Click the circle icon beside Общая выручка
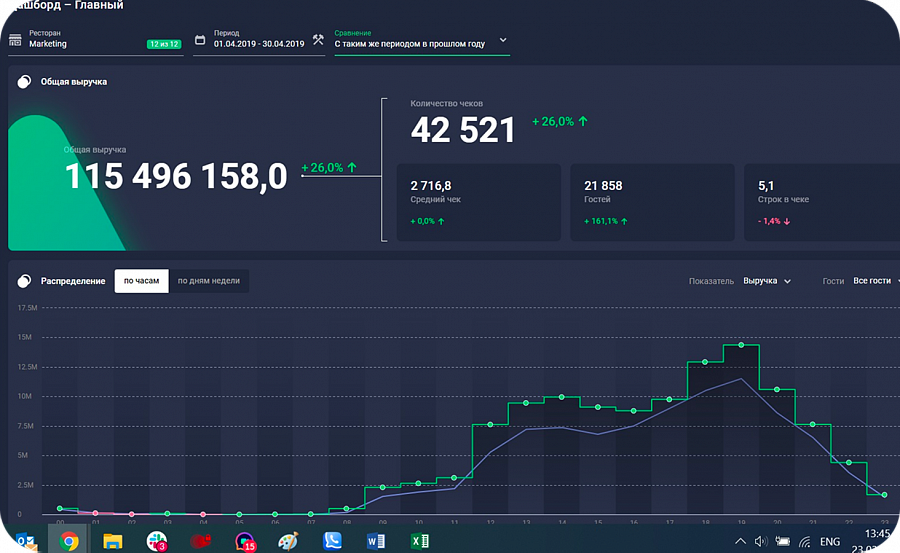Viewport: 900px width, 553px height. click(24, 82)
